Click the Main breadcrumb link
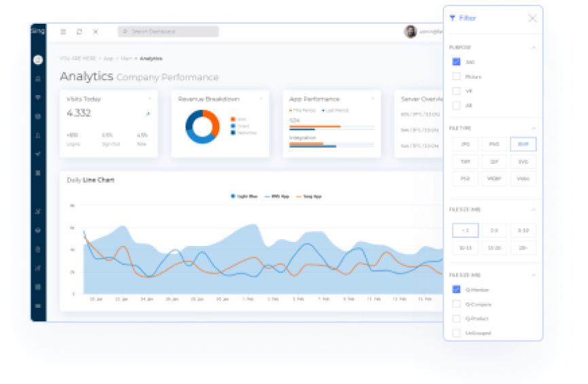Screen dimensions: 588x384 click(x=127, y=59)
